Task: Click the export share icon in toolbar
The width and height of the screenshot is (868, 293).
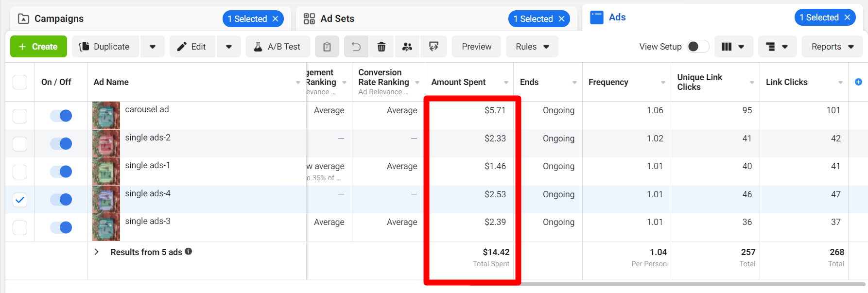Action: [x=434, y=47]
